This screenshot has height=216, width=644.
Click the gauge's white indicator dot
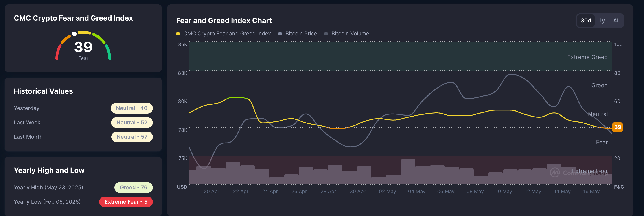[74, 34]
